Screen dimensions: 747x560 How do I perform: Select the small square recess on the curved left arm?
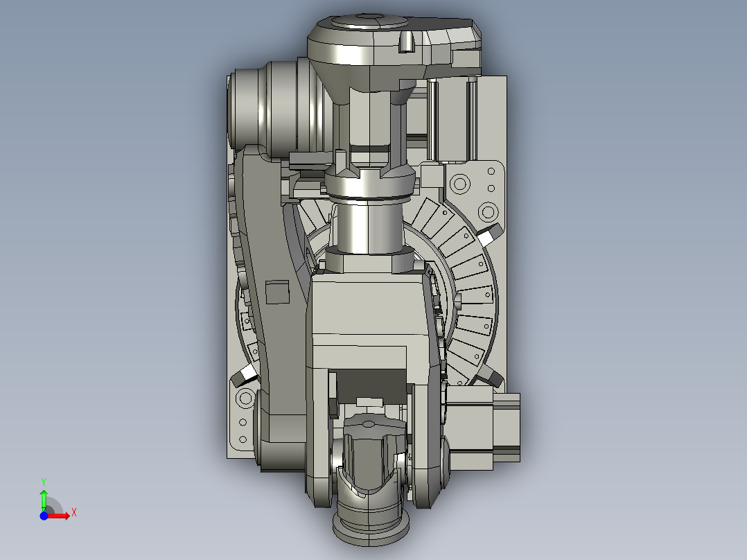(277, 292)
